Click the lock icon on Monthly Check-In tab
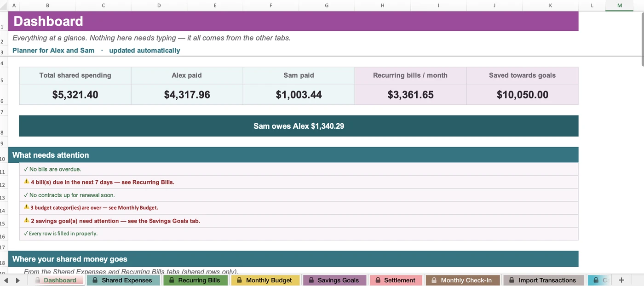Image resolution: width=644 pixels, height=286 pixels. click(434, 280)
